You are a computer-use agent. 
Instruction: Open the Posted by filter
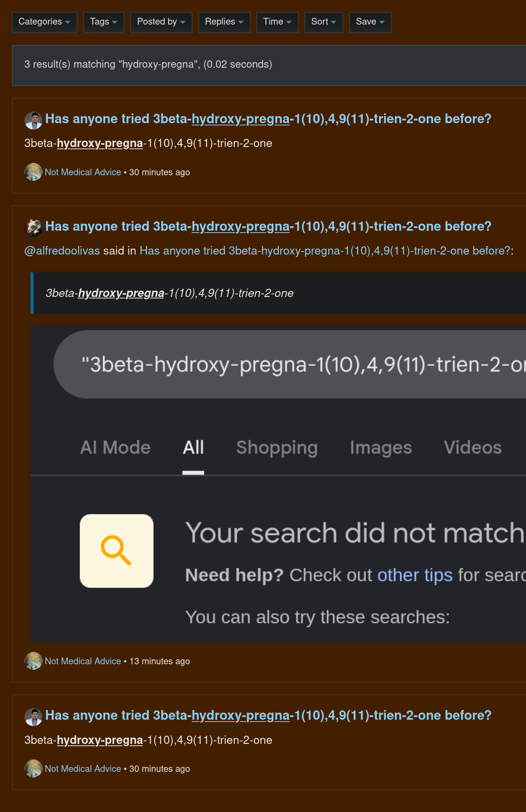[161, 22]
